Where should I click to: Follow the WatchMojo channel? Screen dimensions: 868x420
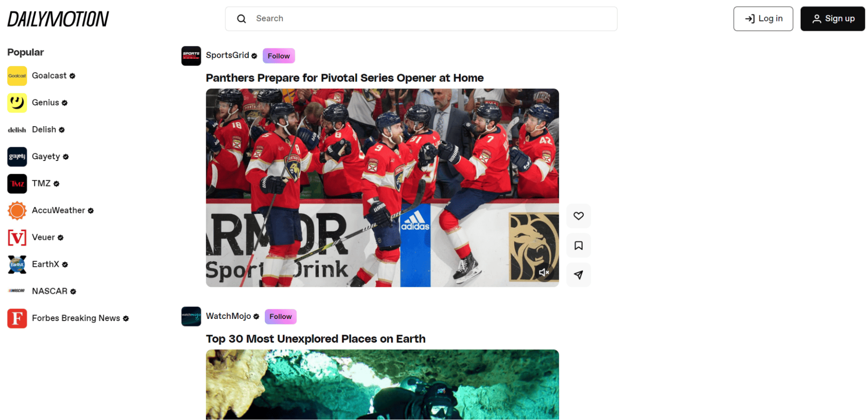pos(281,316)
